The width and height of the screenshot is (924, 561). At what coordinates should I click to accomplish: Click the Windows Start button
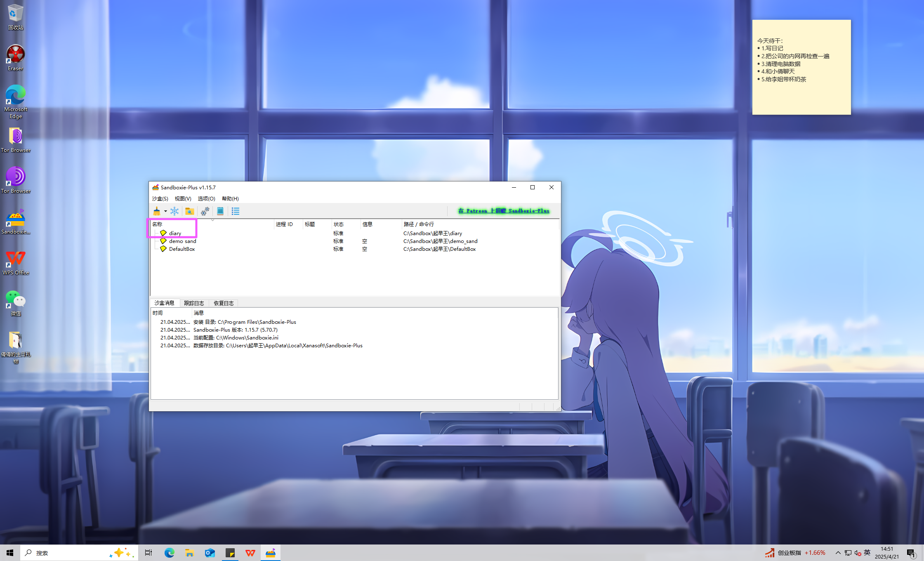coord(10,553)
